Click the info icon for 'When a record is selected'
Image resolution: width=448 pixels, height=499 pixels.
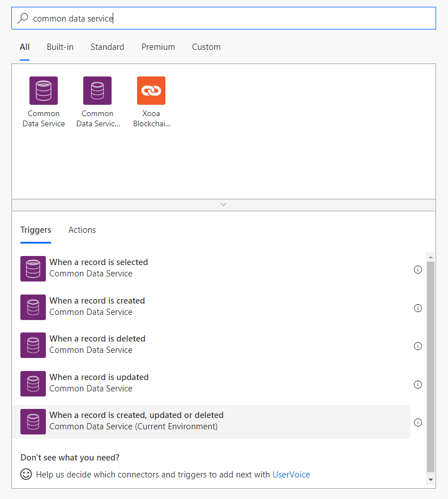pyautogui.click(x=418, y=270)
